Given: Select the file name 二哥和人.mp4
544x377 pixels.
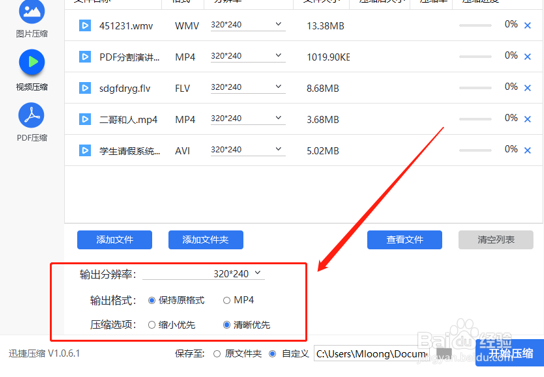Looking at the screenshot, I should [x=128, y=120].
